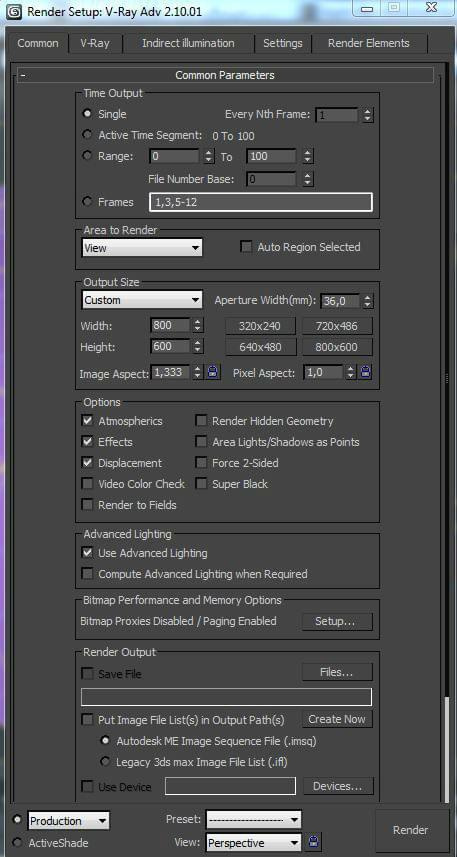Uncheck the Displacement option
Viewport: 457px width, 857px height.
click(x=87, y=463)
